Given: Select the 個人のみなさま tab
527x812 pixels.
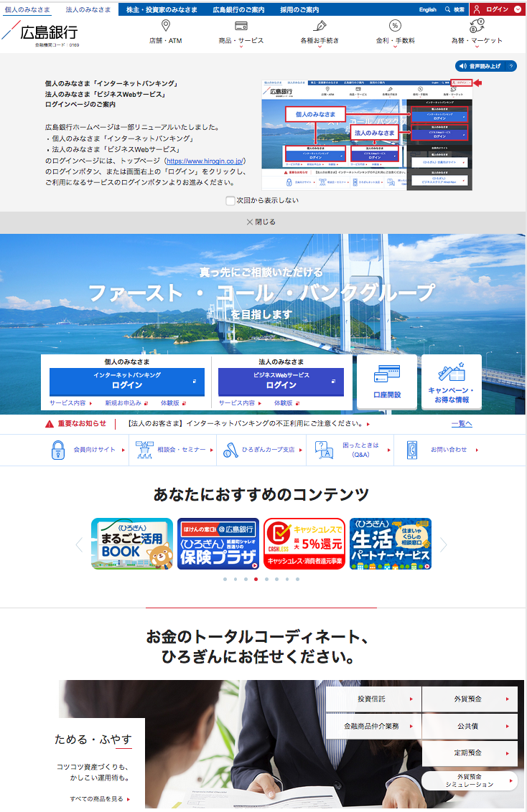Looking at the screenshot, I should click(x=27, y=9).
